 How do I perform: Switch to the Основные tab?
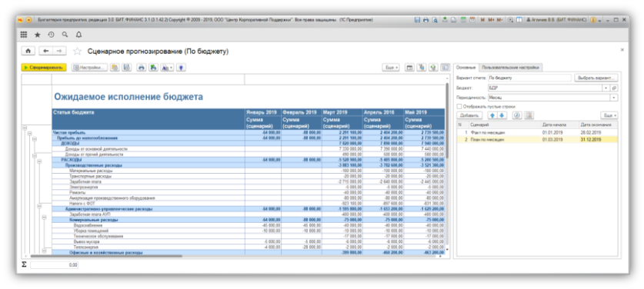click(x=466, y=68)
